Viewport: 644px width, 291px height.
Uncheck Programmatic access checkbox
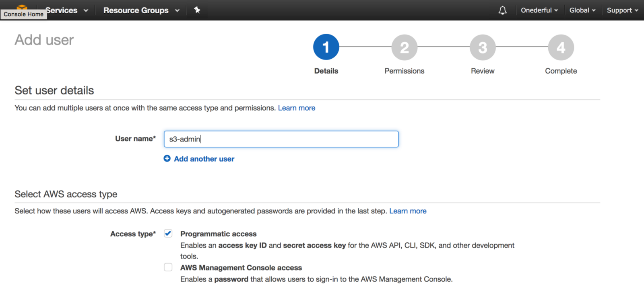(168, 234)
